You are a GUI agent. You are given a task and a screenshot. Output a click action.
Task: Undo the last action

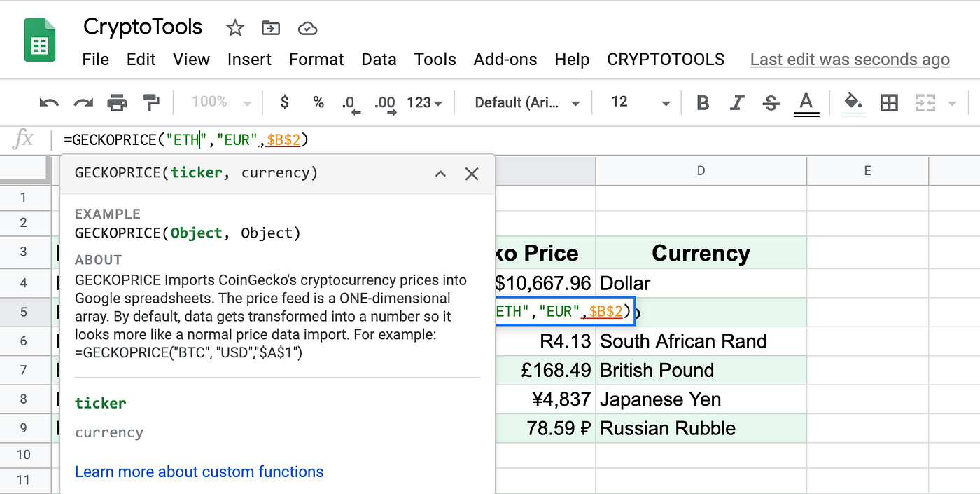point(49,103)
